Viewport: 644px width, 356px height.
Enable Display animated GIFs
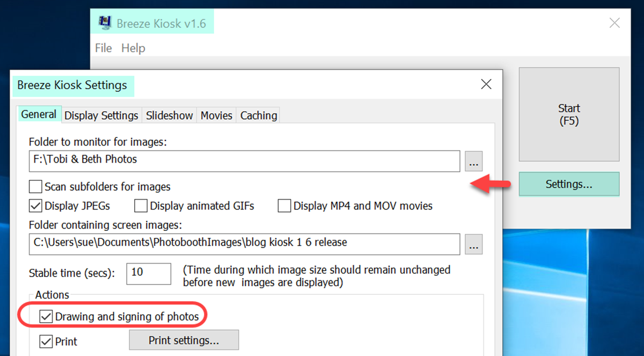coord(141,206)
